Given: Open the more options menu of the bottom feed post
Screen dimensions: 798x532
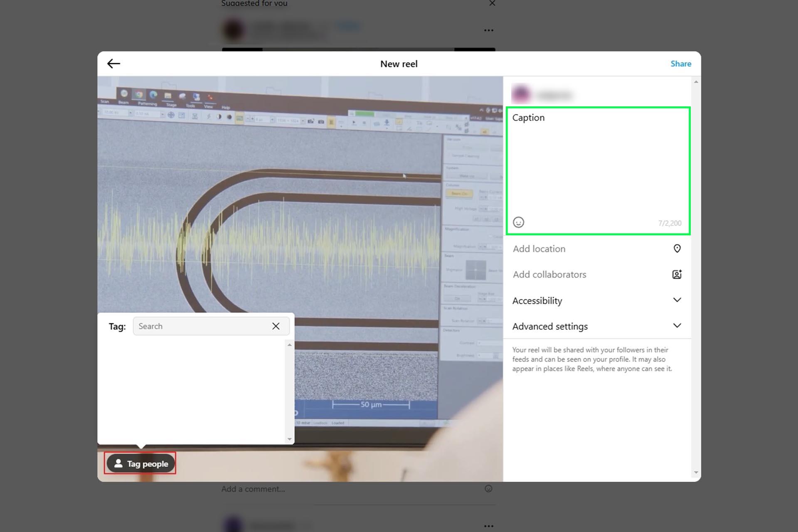Looking at the screenshot, I should [489, 526].
